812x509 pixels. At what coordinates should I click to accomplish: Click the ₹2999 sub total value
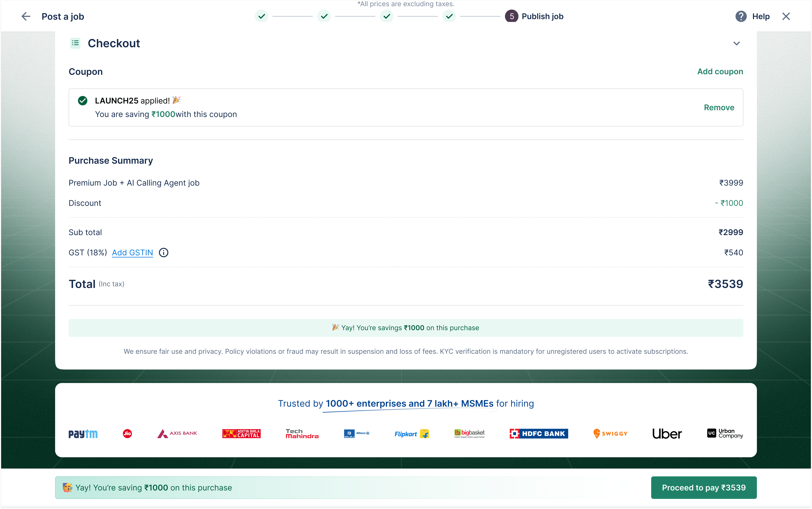click(731, 232)
